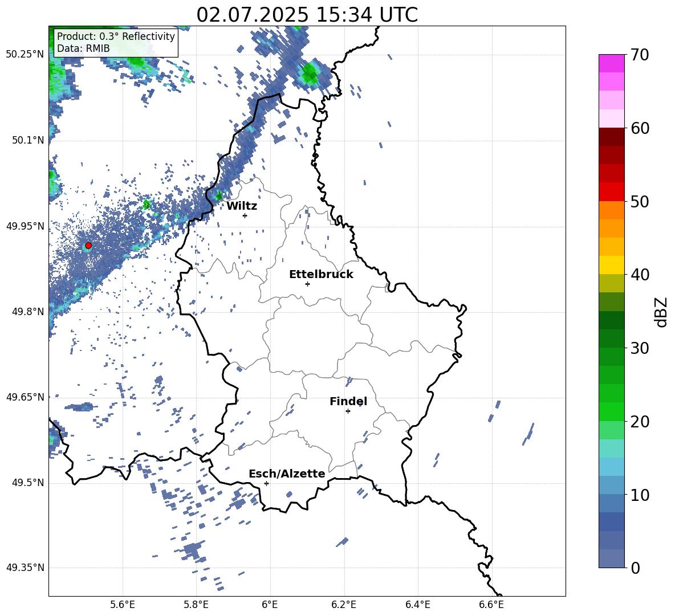Click the magenta top colorbar segment
This screenshot has height=616, width=675.
pos(611,64)
